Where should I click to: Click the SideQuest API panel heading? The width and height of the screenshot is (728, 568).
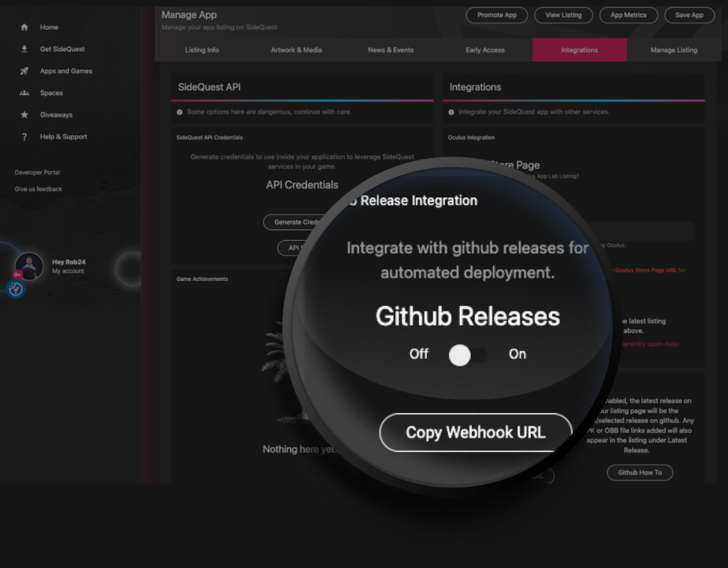pos(209,87)
